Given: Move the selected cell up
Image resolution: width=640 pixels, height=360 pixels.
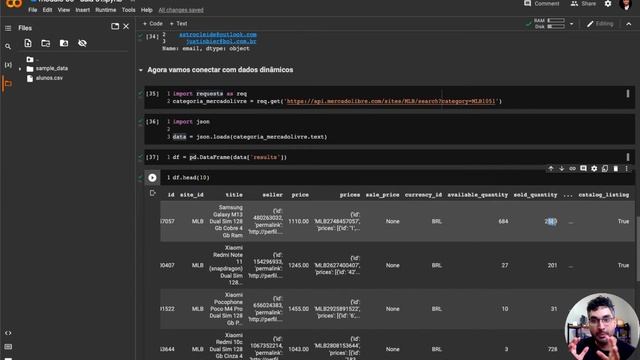Looking at the screenshot, I should pyautogui.click(x=551, y=169).
